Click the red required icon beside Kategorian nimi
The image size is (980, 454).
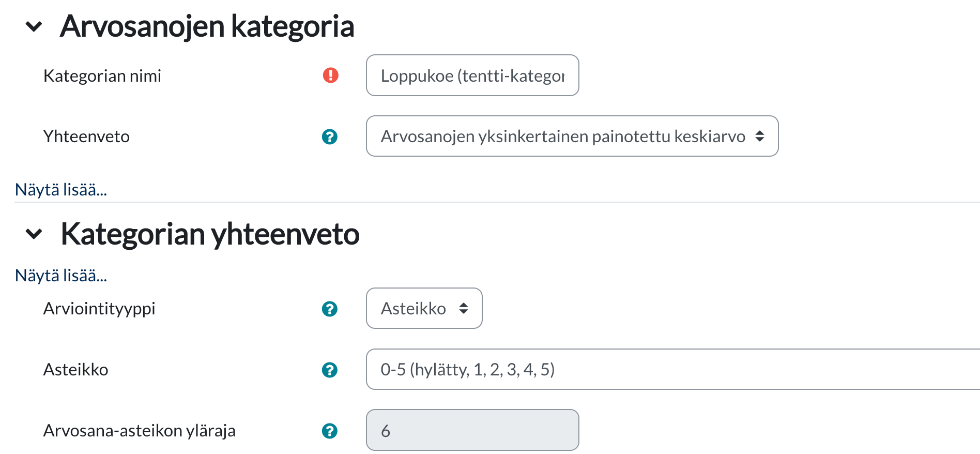coord(330,75)
